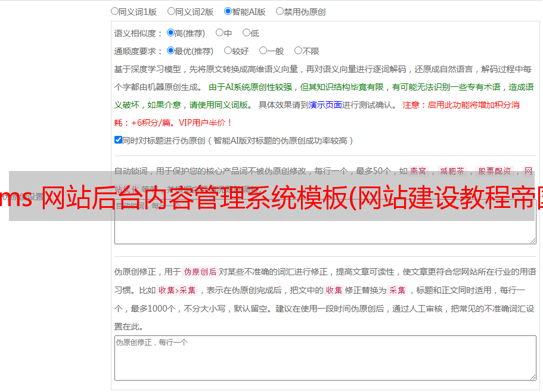Click the red 注意 points warning text
The width and height of the screenshot is (543, 392).
coord(317,114)
